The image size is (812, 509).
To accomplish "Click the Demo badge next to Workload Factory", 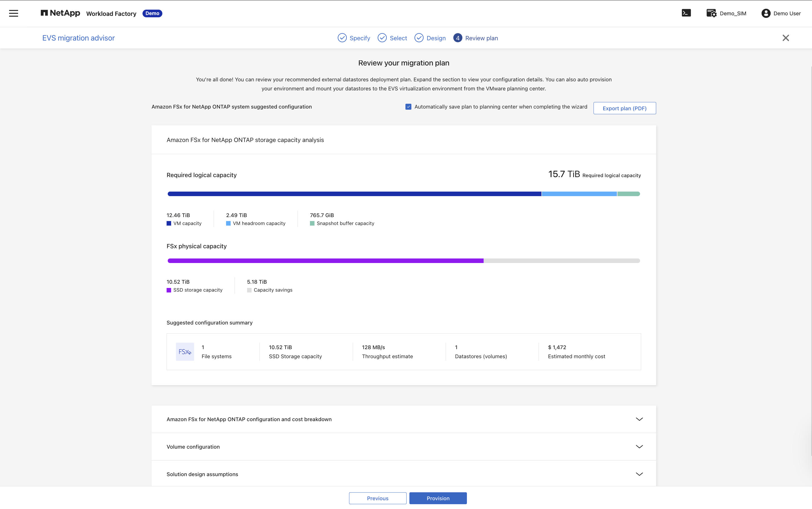I will 152,14.
